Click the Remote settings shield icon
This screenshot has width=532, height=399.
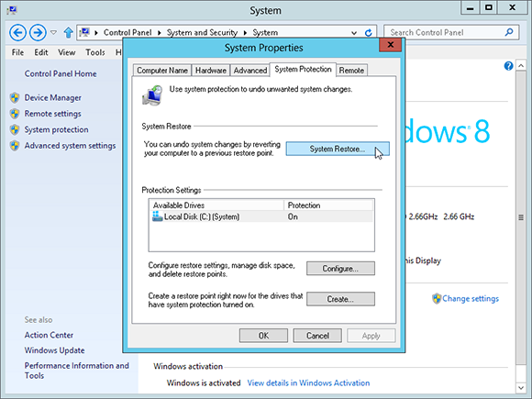(15, 114)
